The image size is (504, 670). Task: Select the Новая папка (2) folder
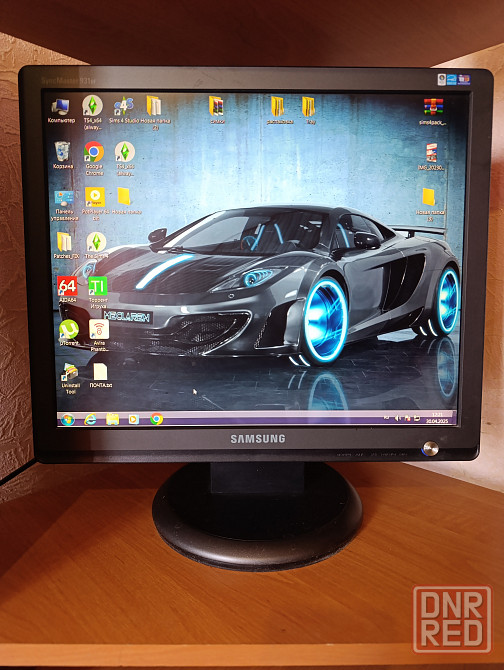[155, 112]
